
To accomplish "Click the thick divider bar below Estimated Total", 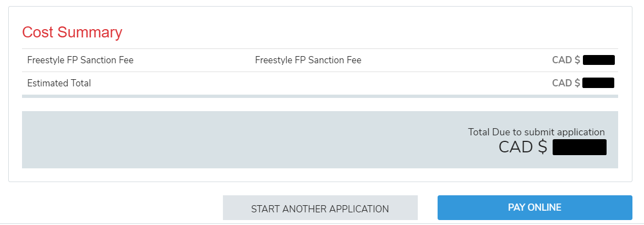I will [x=320, y=96].
